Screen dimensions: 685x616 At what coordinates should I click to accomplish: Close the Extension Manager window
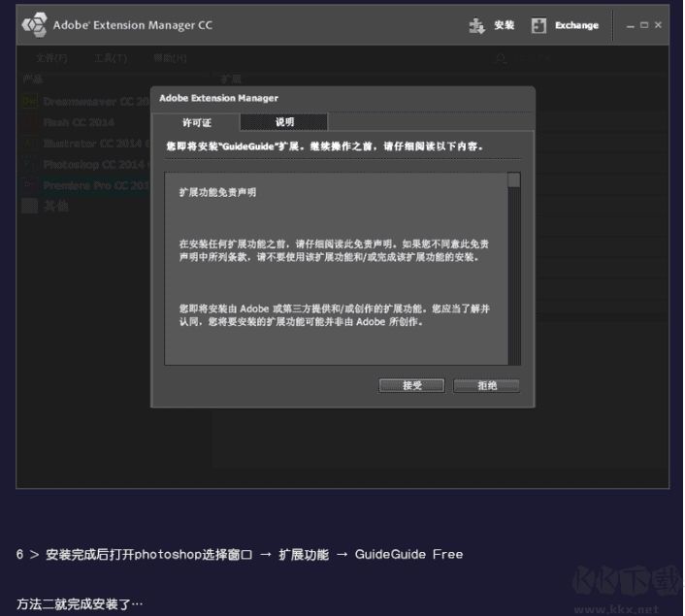tap(658, 25)
